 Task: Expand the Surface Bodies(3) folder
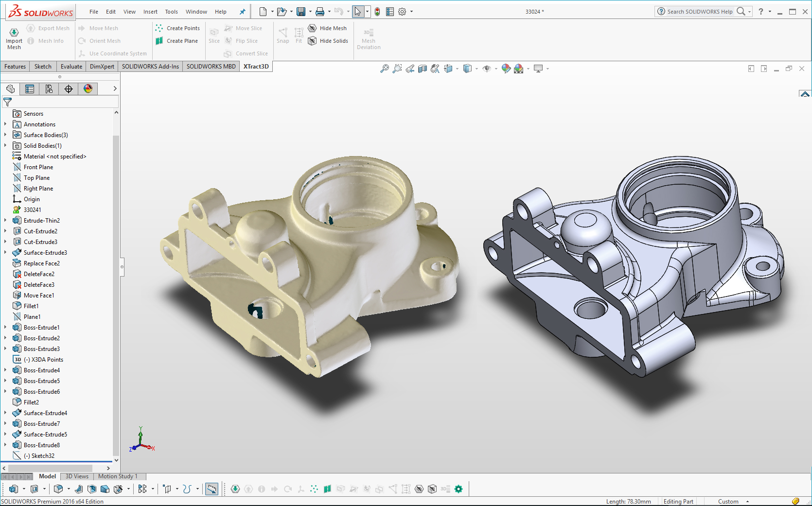click(5, 135)
